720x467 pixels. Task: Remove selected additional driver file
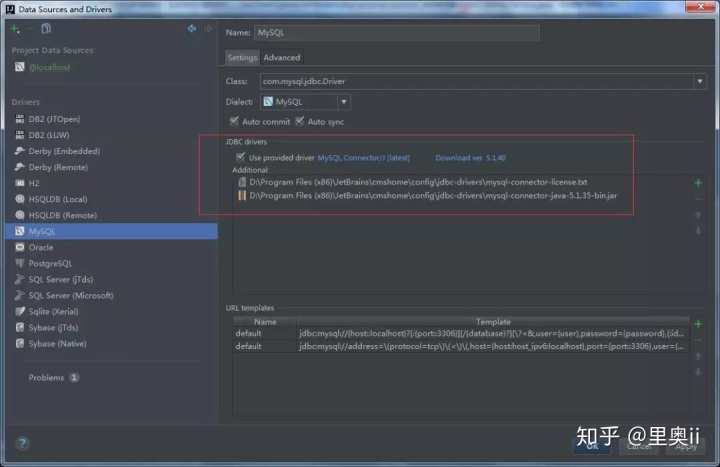(698, 199)
